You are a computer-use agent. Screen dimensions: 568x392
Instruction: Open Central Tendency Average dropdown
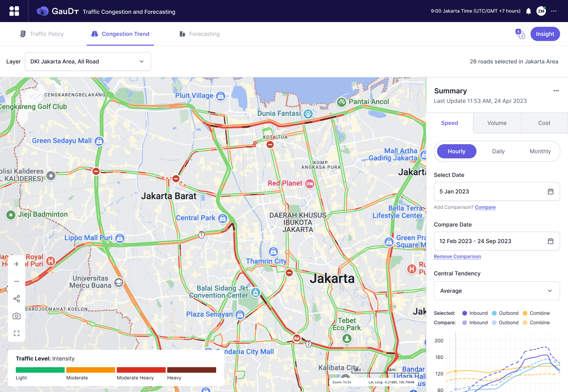(497, 291)
